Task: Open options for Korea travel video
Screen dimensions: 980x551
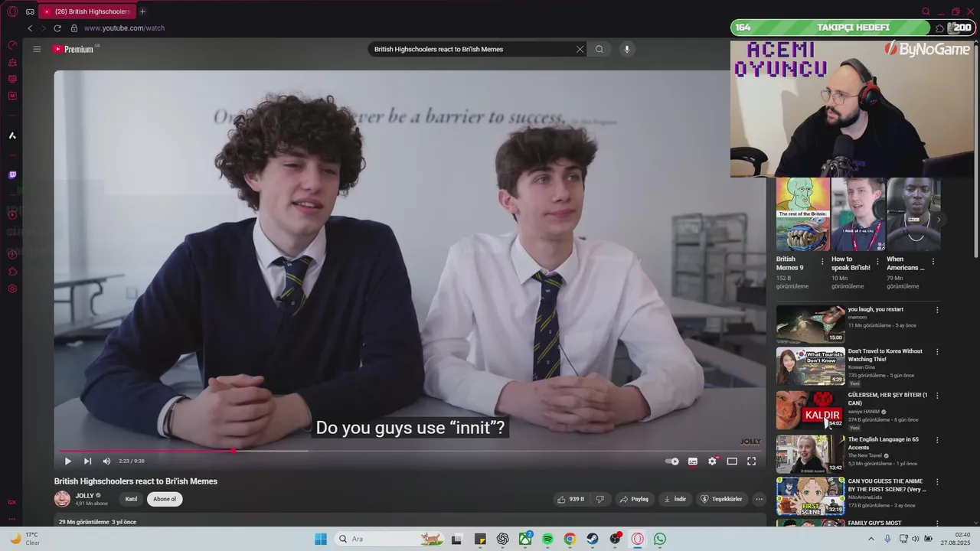Action: click(x=937, y=352)
